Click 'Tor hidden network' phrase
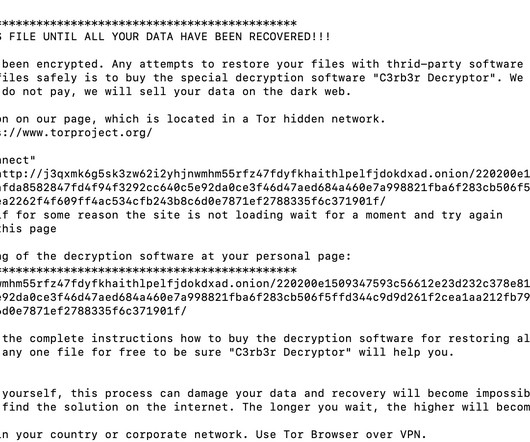Screen dimensions: 530x442 [x=320, y=119]
